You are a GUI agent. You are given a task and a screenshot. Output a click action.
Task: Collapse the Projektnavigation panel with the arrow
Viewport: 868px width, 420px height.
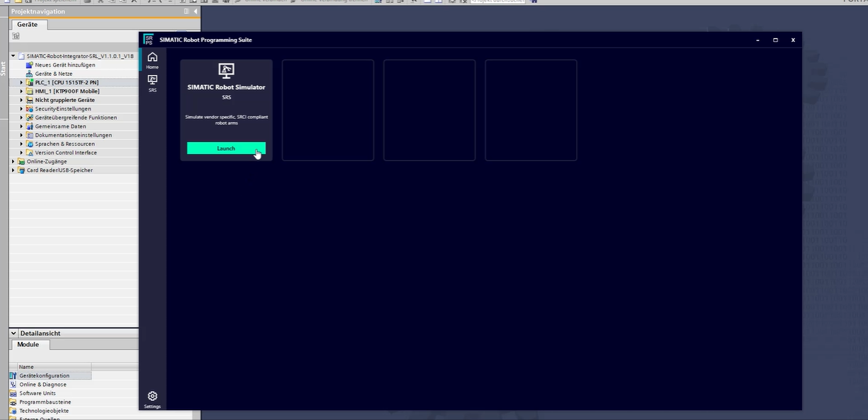tap(195, 11)
